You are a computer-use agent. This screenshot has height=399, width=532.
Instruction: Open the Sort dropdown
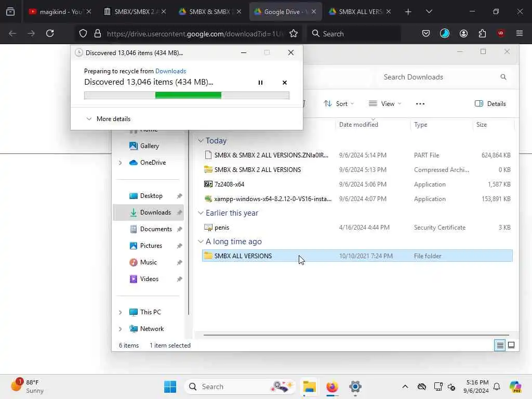pos(339,104)
